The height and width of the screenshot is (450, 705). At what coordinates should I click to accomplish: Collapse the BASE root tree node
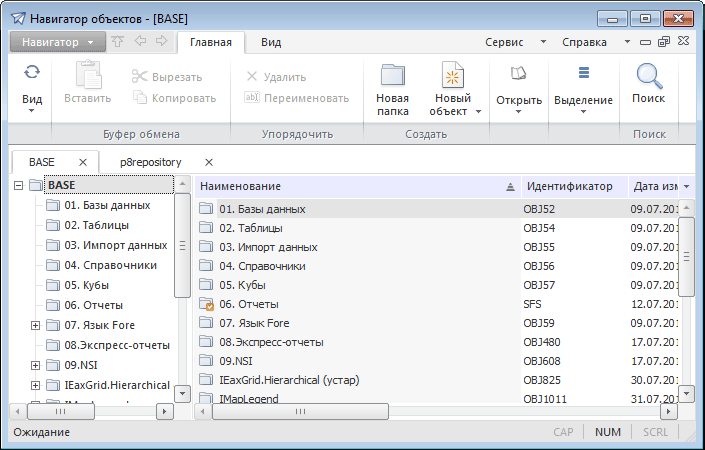coord(19,185)
